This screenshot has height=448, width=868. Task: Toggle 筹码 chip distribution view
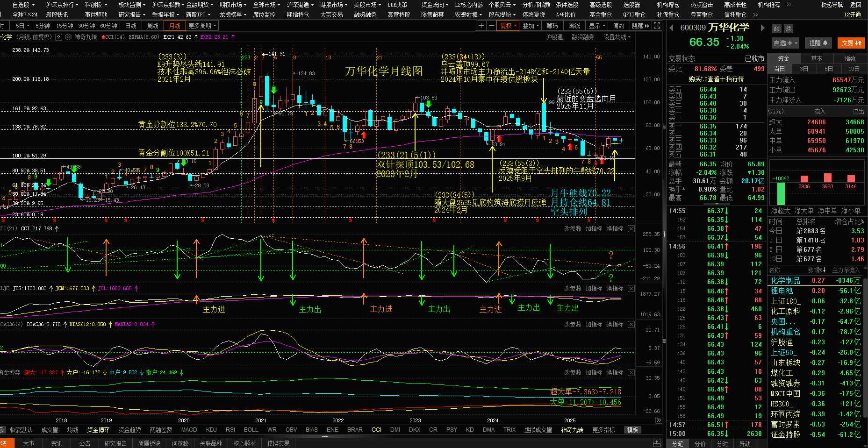tap(552, 26)
